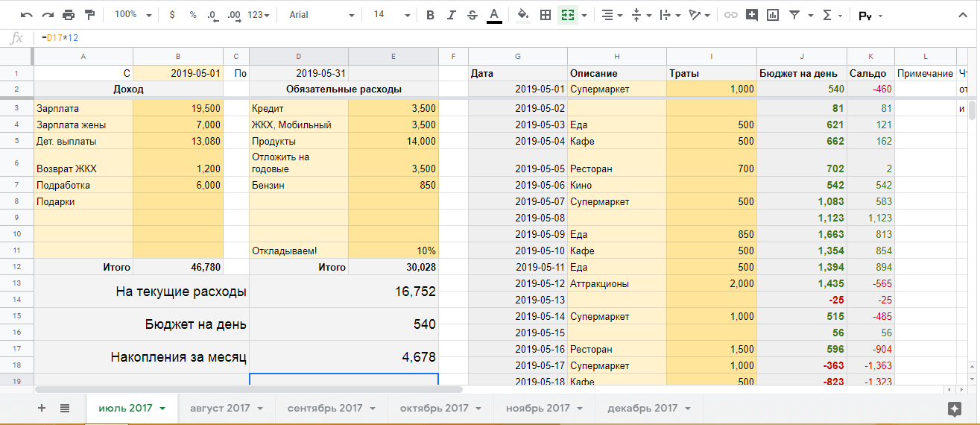This screenshot has width=980, height=425.
Task: Click the Create a filter icon
Action: (x=794, y=15)
